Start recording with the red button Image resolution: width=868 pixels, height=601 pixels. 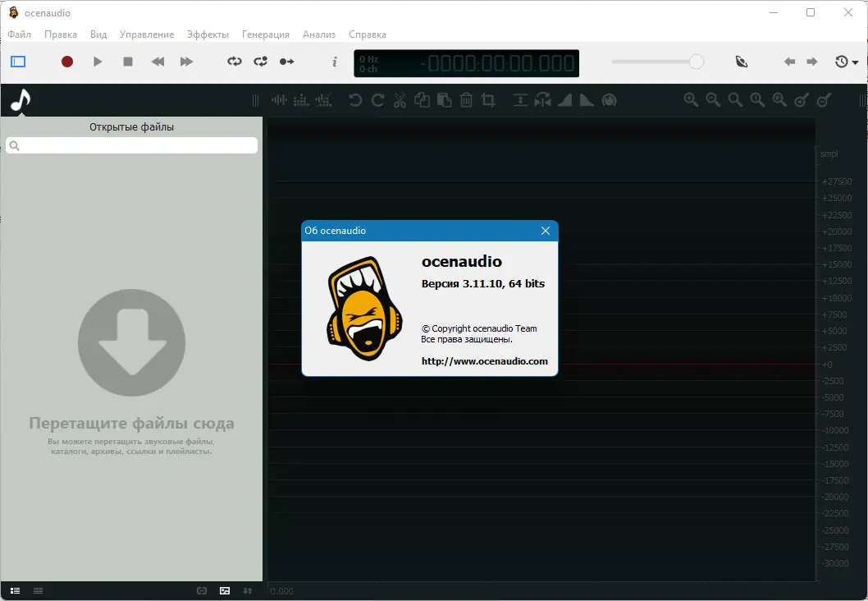[x=67, y=62]
